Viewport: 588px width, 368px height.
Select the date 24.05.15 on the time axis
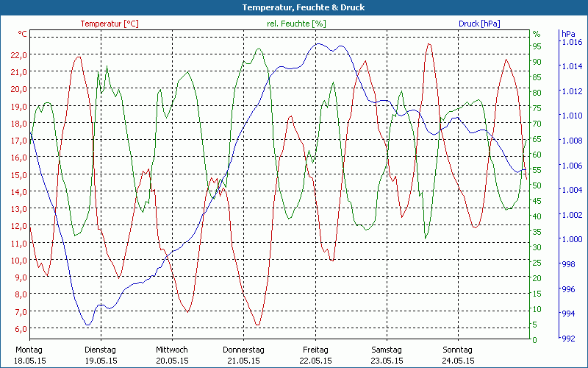coord(458,361)
